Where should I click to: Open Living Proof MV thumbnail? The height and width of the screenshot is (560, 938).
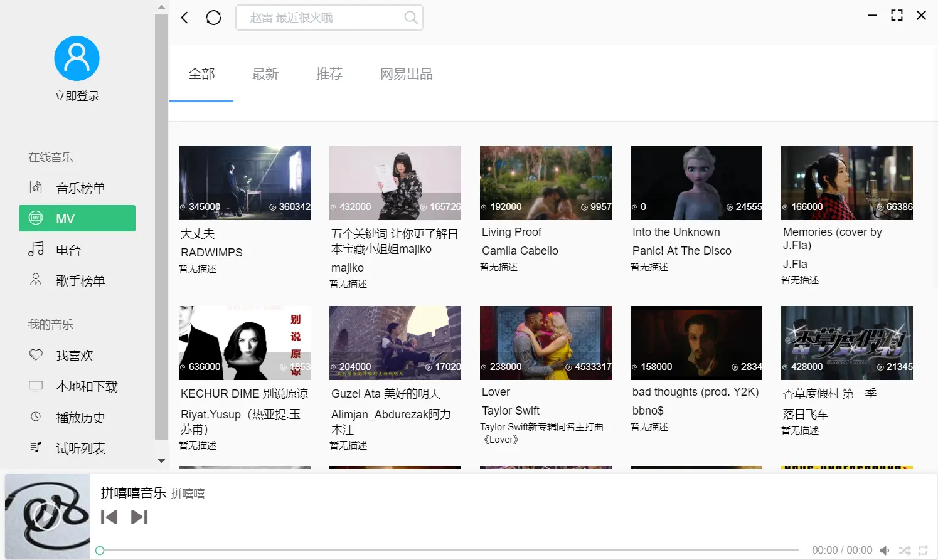coord(546,183)
